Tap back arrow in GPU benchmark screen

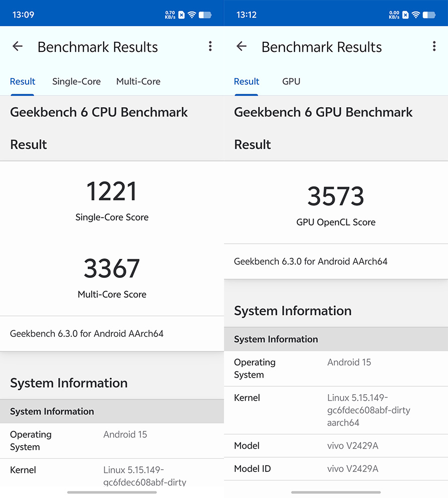pos(242,47)
